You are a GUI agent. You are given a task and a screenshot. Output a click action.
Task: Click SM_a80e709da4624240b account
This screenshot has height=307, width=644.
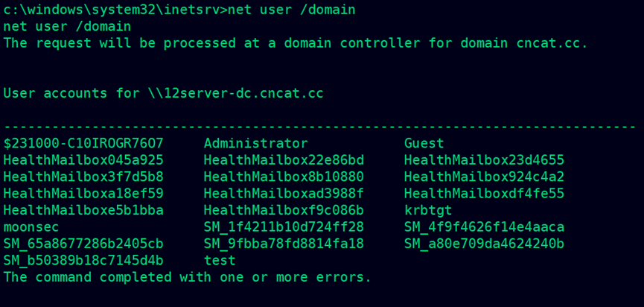(484, 244)
